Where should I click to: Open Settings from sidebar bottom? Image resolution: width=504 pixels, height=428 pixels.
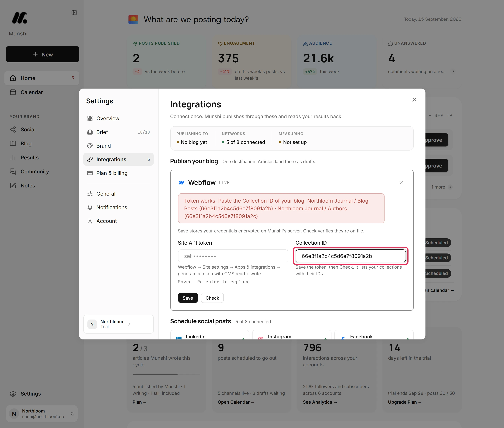[42, 394]
